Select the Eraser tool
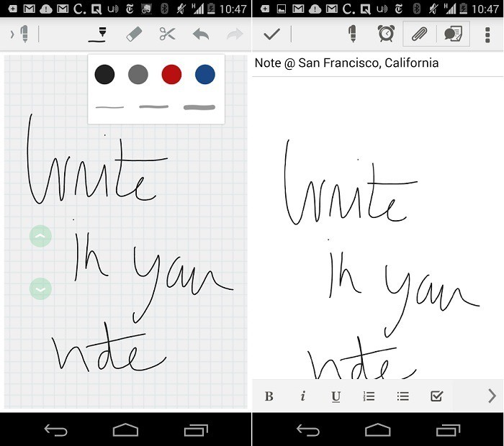504x446 pixels. tap(134, 34)
